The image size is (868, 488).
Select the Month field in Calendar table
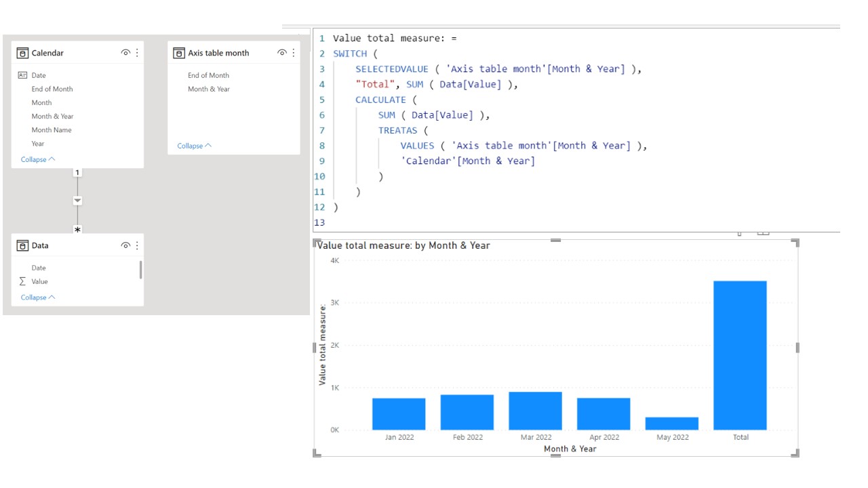(x=41, y=102)
